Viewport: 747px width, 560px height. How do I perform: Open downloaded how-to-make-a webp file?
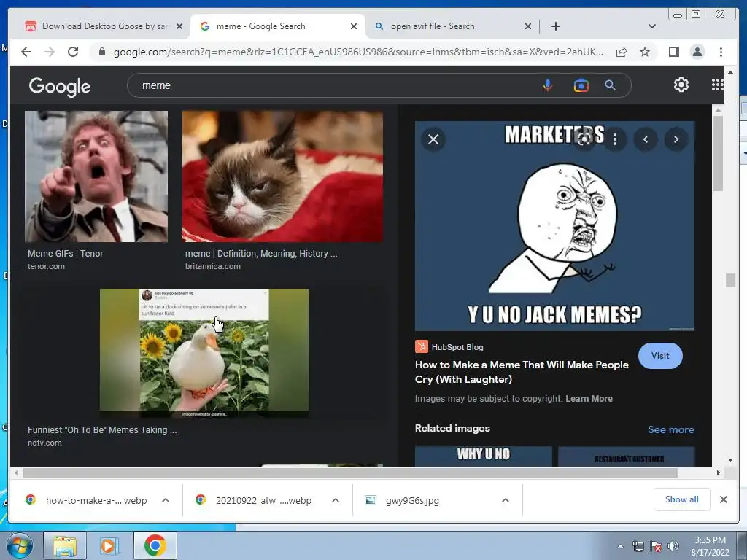(96, 500)
